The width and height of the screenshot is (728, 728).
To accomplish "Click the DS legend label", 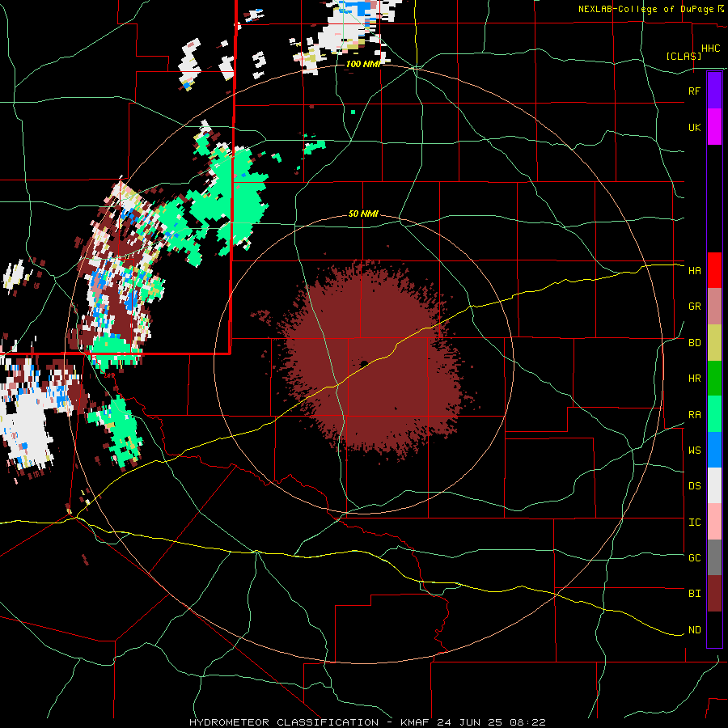I will coord(694,486).
